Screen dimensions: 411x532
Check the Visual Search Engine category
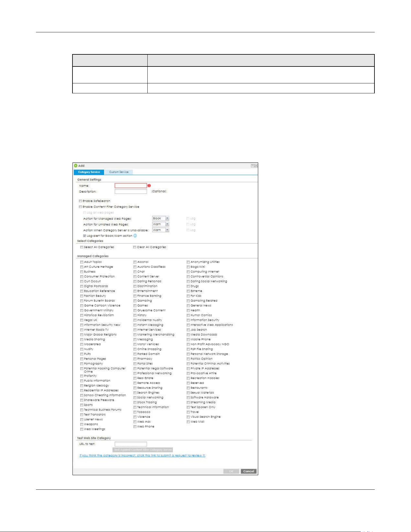(188, 417)
